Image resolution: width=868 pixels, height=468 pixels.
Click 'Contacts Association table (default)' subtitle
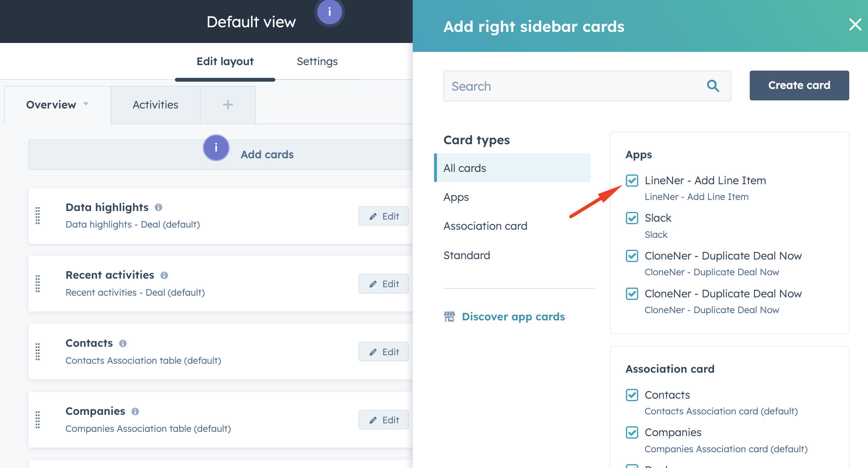point(143,360)
